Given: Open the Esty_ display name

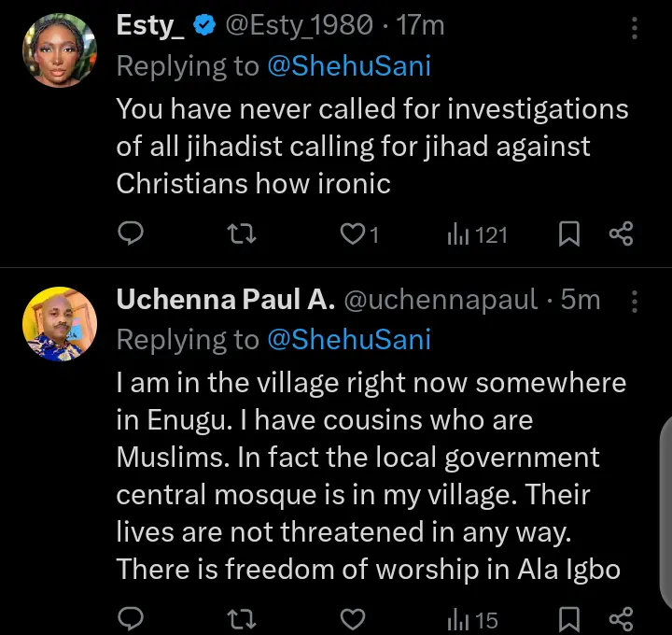Looking at the screenshot, I should point(150,27).
